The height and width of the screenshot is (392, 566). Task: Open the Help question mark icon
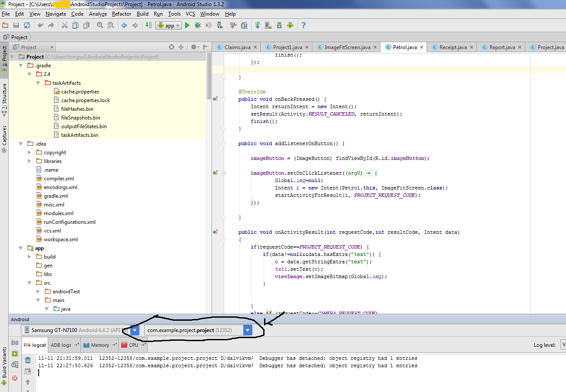click(x=303, y=26)
